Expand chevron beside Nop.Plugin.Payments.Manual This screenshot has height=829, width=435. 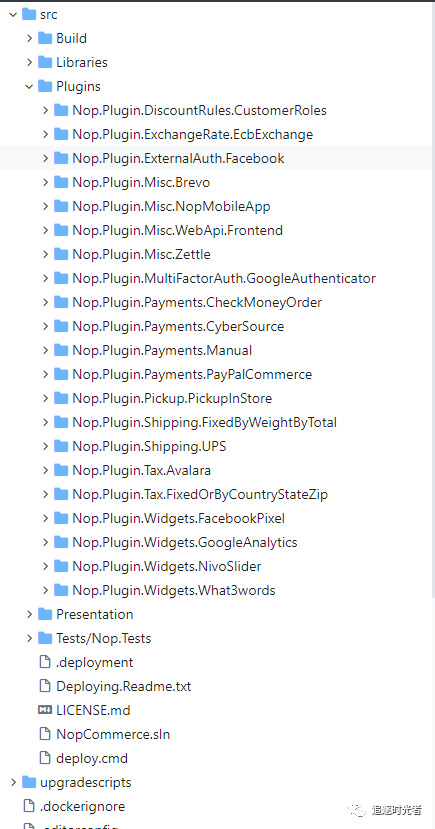pyautogui.click(x=46, y=350)
